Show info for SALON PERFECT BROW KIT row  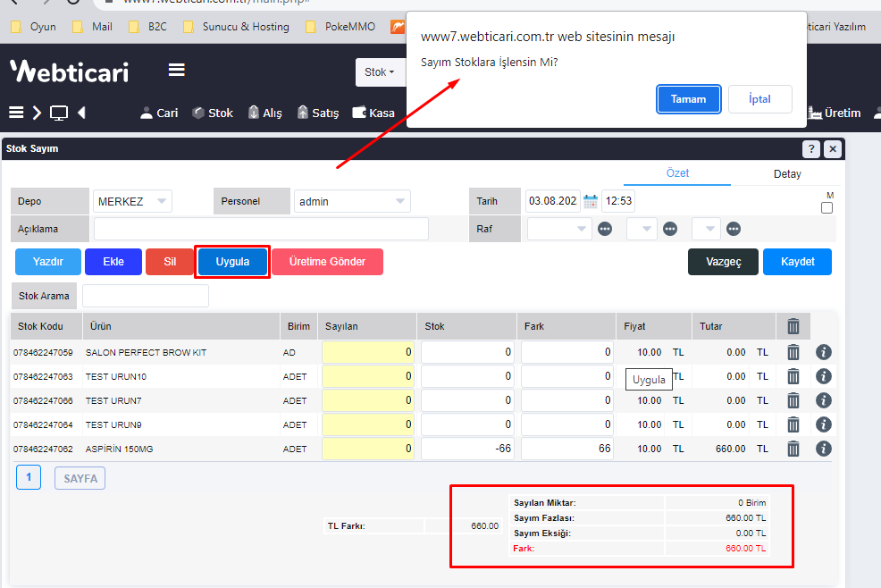pyautogui.click(x=824, y=352)
